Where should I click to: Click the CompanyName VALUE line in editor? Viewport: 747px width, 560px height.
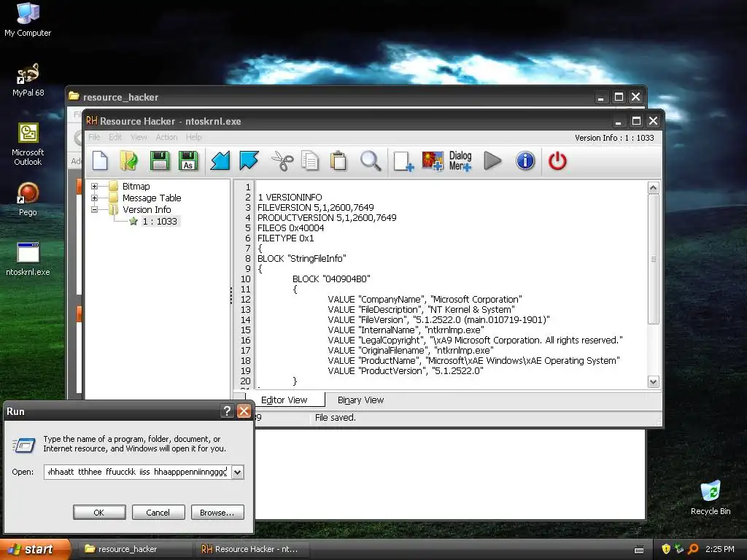[x=425, y=300]
